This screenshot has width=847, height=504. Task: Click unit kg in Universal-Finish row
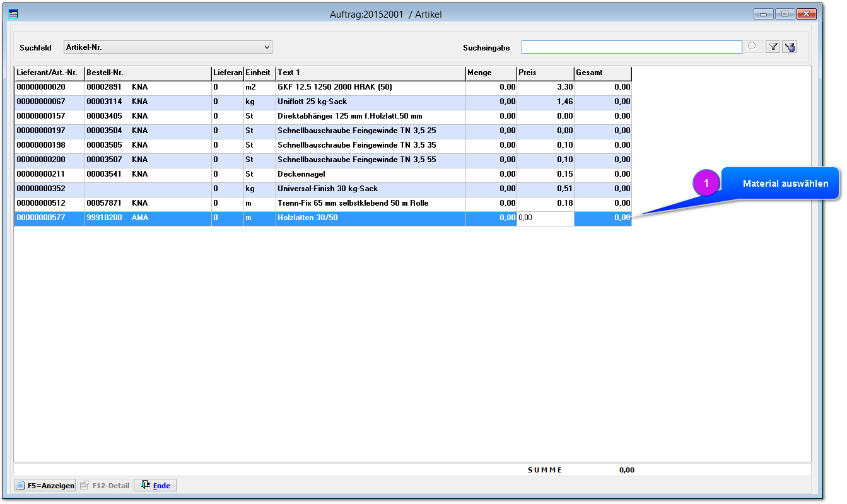point(260,189)
